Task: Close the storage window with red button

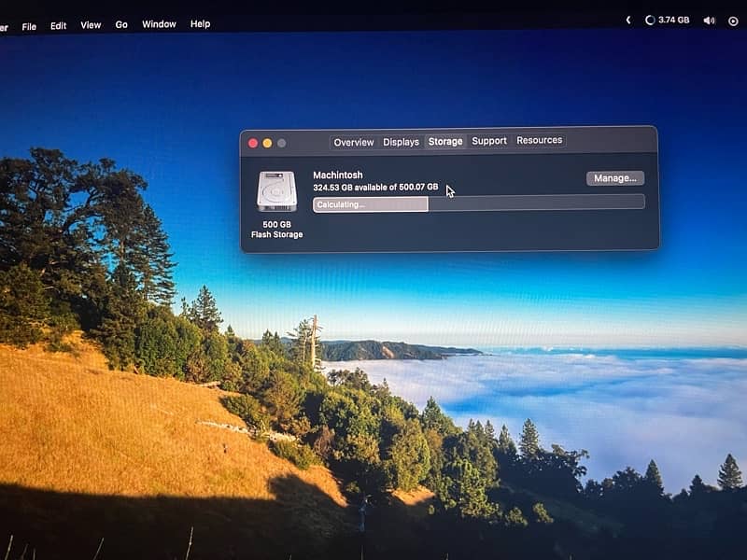Action: [x=253, y=143]
